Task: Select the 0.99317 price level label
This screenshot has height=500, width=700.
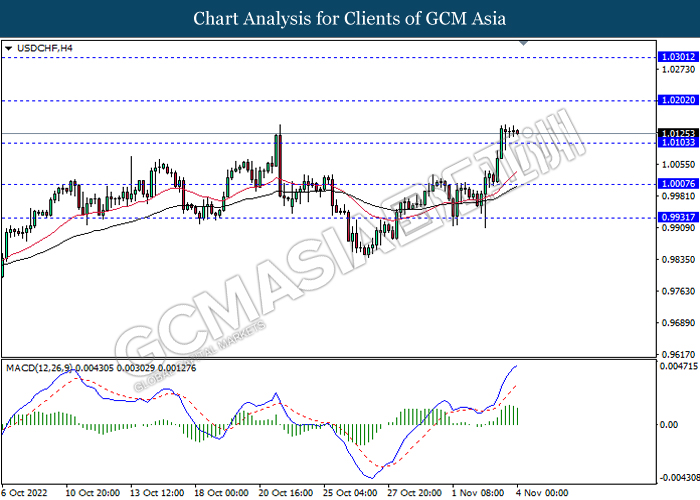Action: coord(678,217)
